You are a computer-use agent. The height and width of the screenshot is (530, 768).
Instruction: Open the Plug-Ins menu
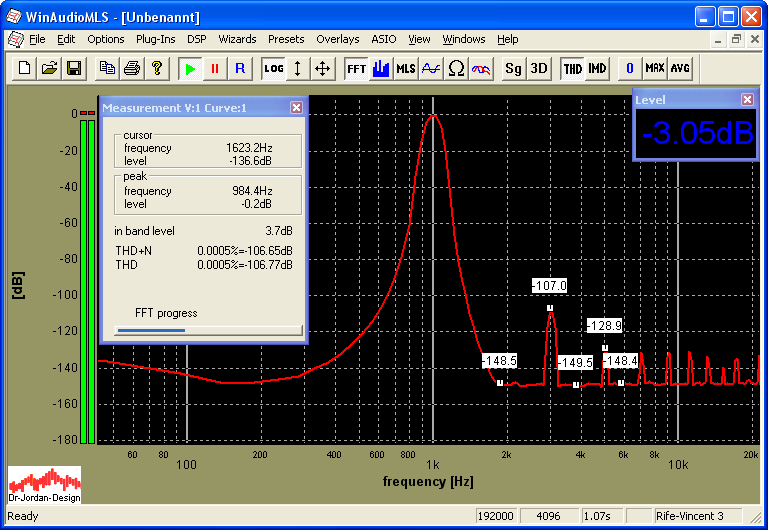point(155,39)
